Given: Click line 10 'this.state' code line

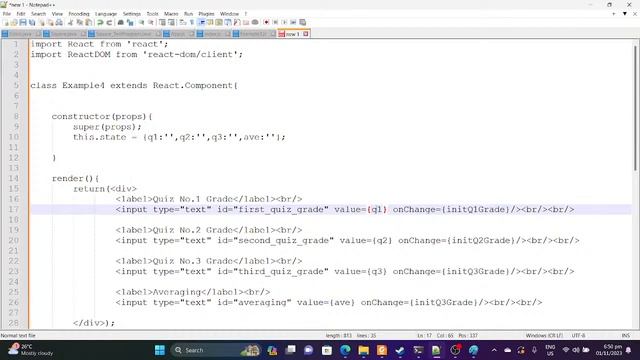Looking at the screenshot, I should click(x=179, y=137).
